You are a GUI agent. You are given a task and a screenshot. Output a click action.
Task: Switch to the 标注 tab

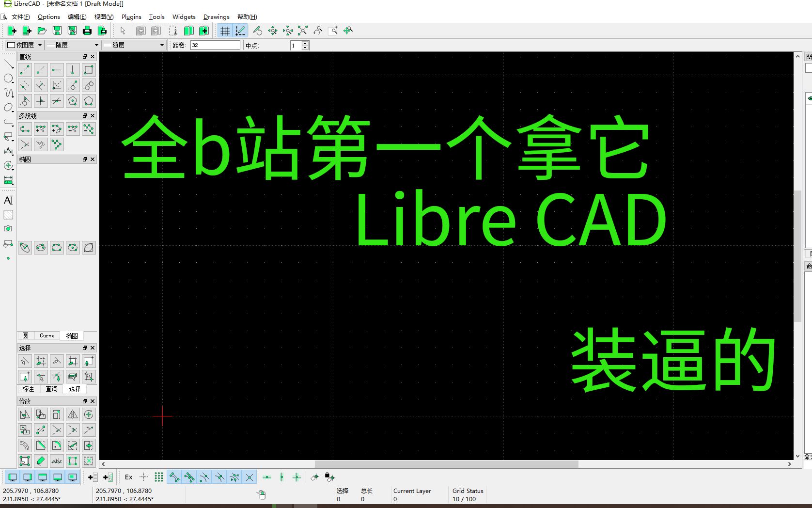[x=28, y=389]
